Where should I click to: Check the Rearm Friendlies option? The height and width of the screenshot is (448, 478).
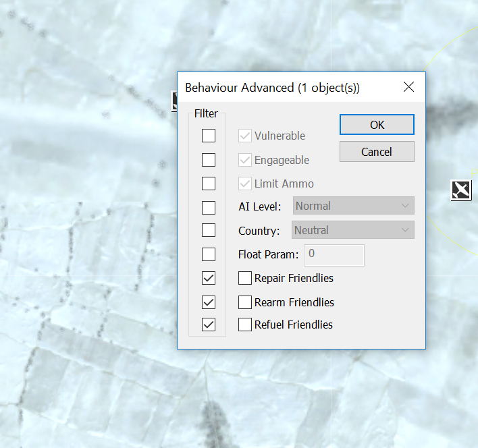pyautogui.click(x=245, y=302)
